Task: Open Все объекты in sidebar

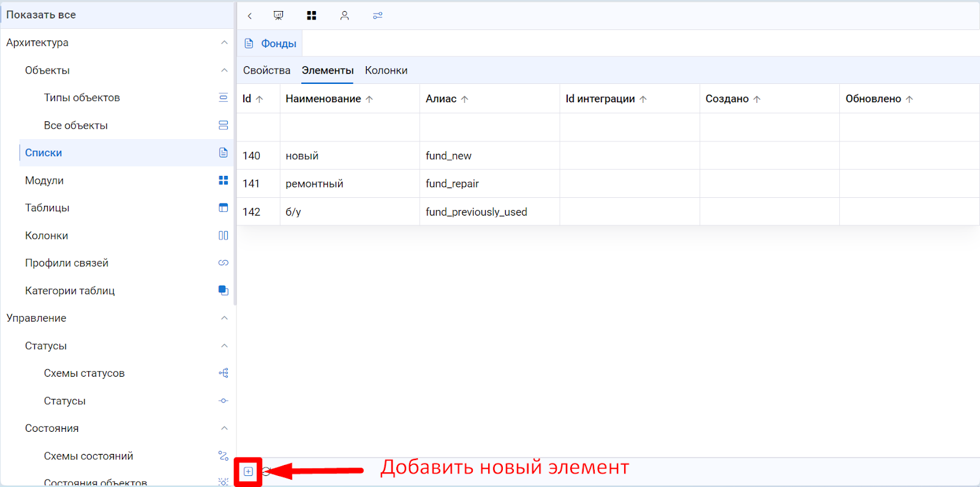Action: coord(75,125)
